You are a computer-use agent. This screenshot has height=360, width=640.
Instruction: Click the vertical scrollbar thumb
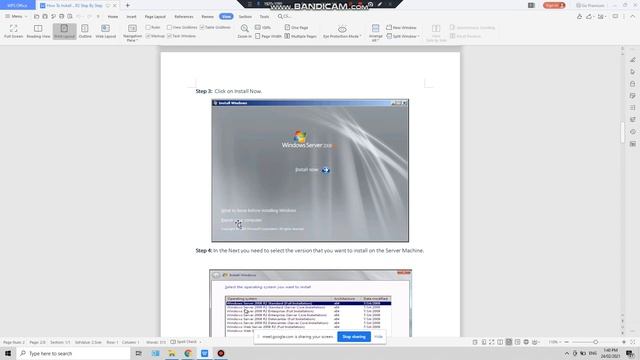[622, 132]
